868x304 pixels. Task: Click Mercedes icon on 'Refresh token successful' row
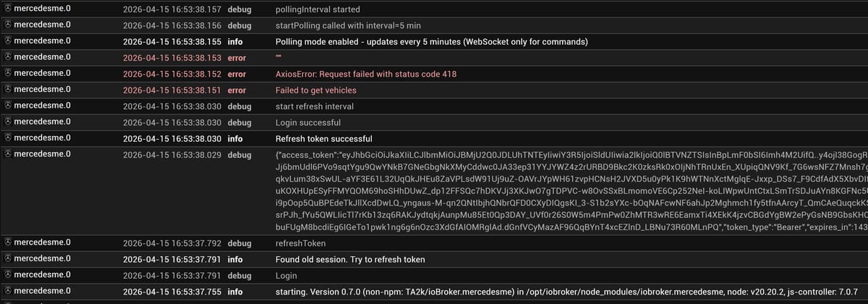coord(8,138)
